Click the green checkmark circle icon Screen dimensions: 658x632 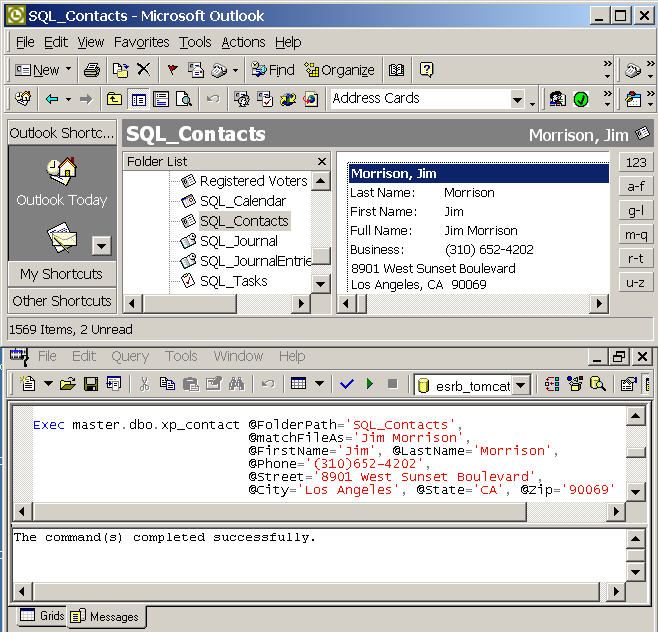(x=581, y=99)
